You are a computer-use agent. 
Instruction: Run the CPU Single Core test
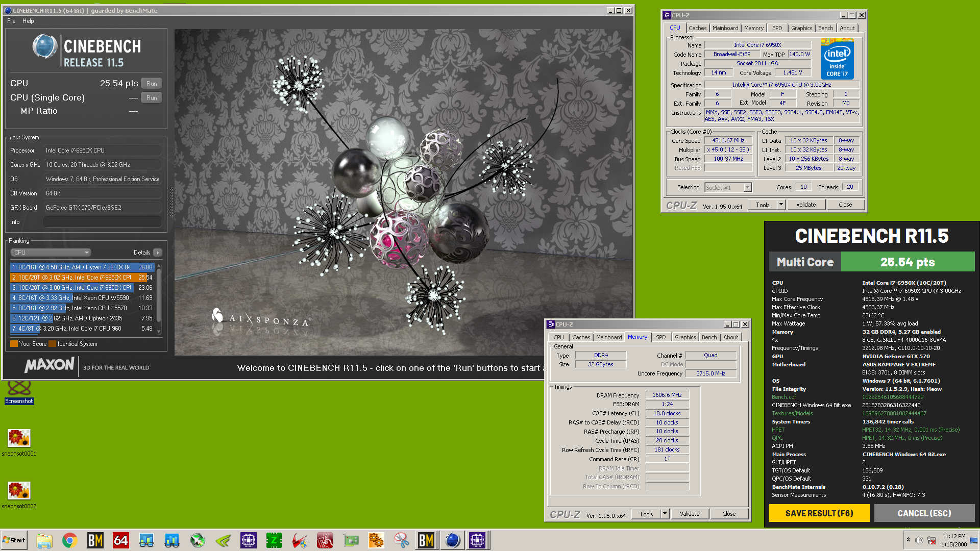coord(152,98)
